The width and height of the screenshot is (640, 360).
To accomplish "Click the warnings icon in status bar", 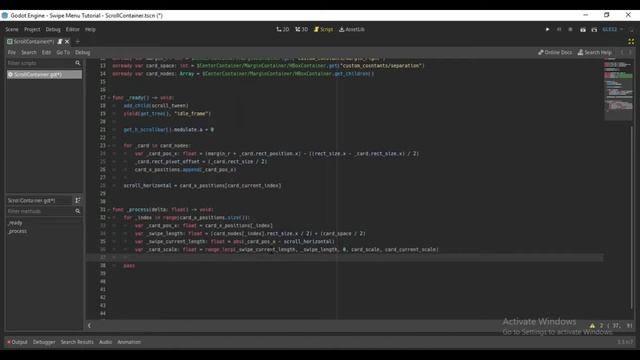I will (592, 325).
